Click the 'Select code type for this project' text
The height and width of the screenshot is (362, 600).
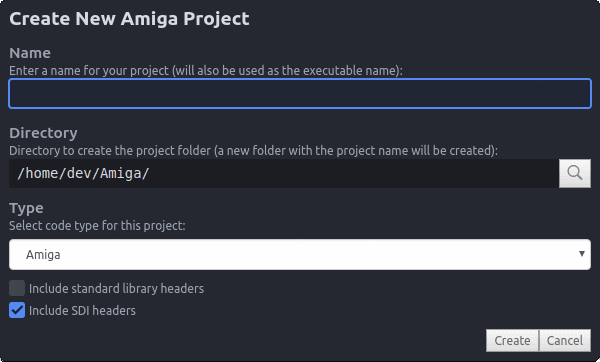97,226
